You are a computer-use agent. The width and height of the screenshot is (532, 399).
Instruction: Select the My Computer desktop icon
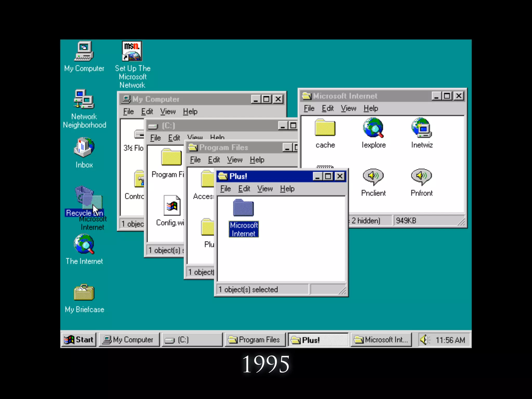84,57
